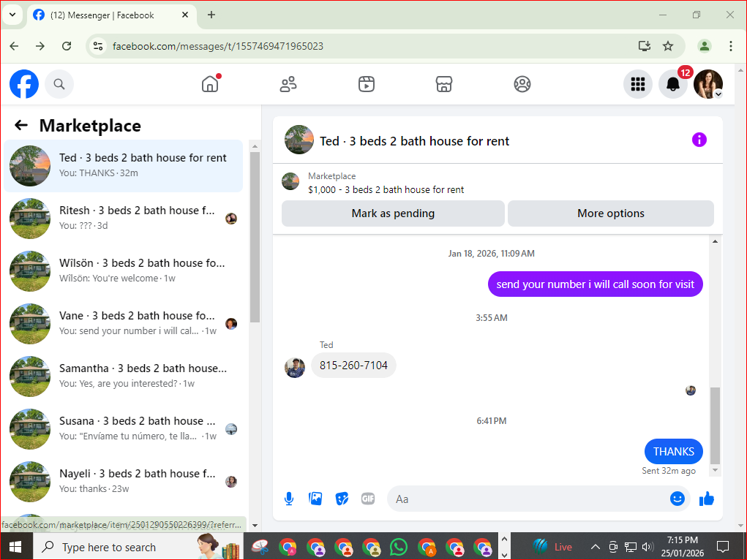747x560 pixels.
Task: Open the Reels video icon
Action: [x=367, y=84]
